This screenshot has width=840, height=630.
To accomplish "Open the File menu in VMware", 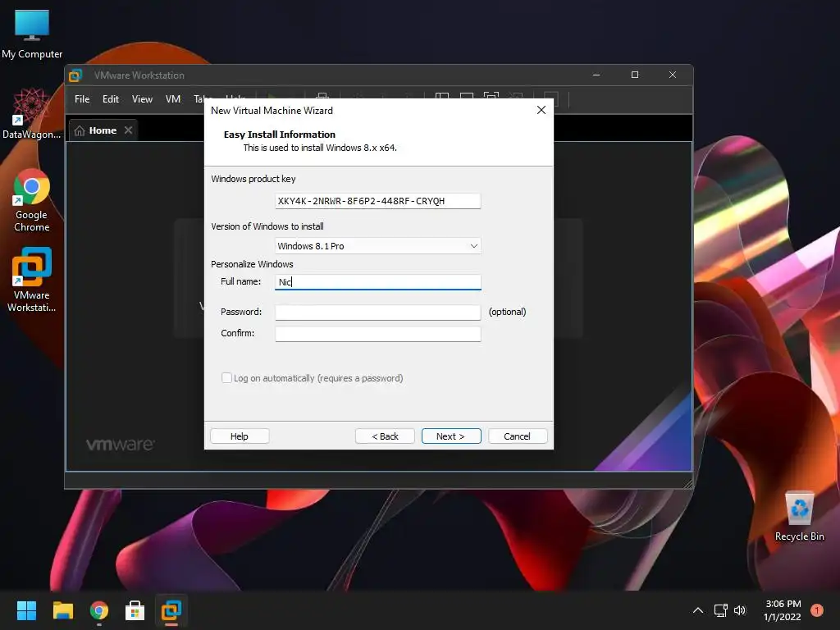I will coord(82,99).
